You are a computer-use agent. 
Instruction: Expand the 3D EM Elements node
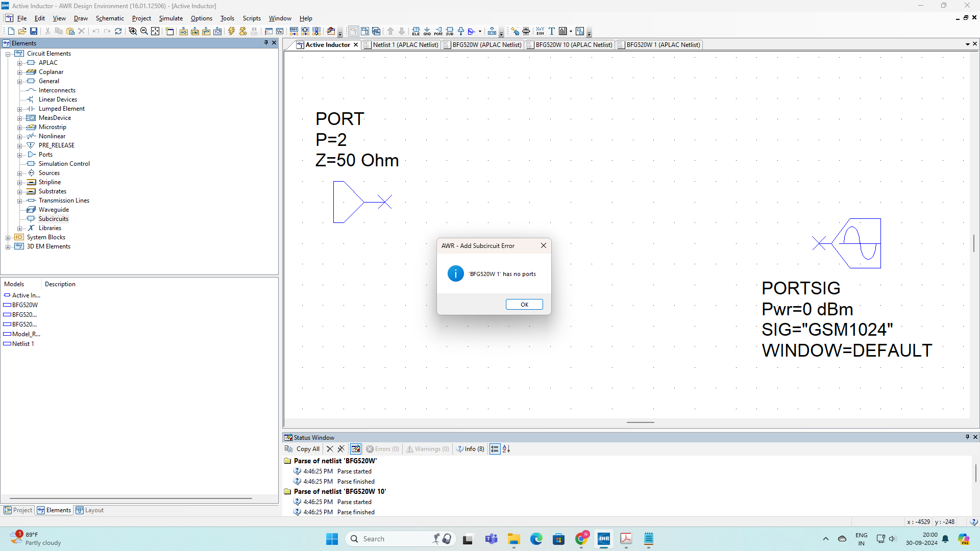[8, 246]
